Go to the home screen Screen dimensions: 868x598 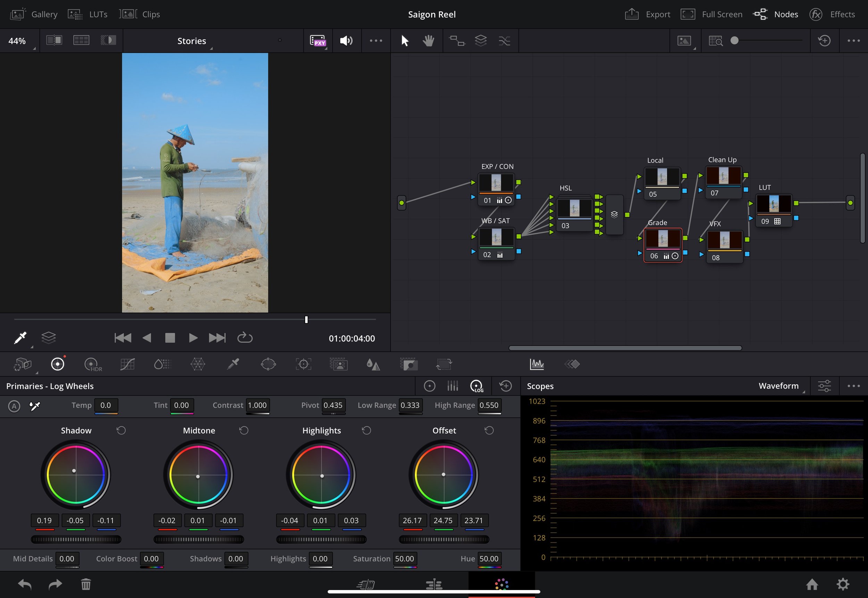(x=812, y=584)
